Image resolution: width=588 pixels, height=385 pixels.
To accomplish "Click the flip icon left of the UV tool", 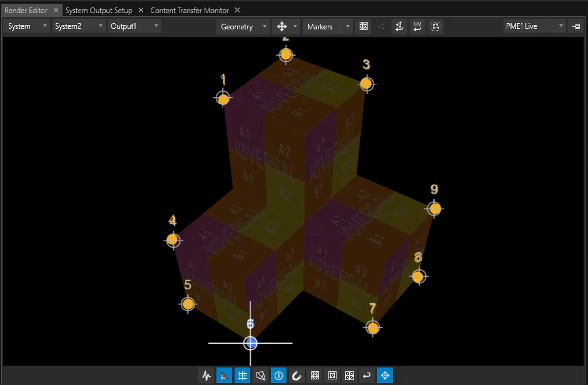I will [x=399, y=26].
